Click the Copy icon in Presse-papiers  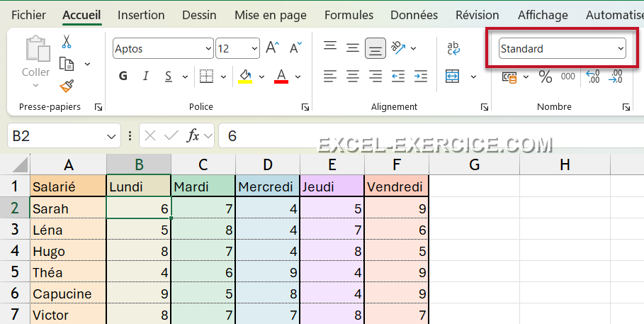pos(67,64)
